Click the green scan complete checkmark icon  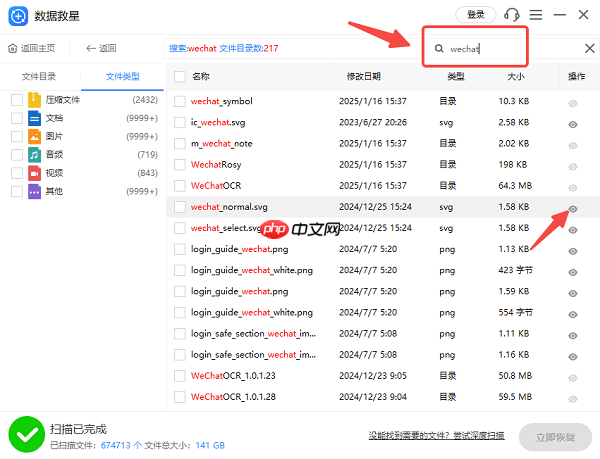26,434
